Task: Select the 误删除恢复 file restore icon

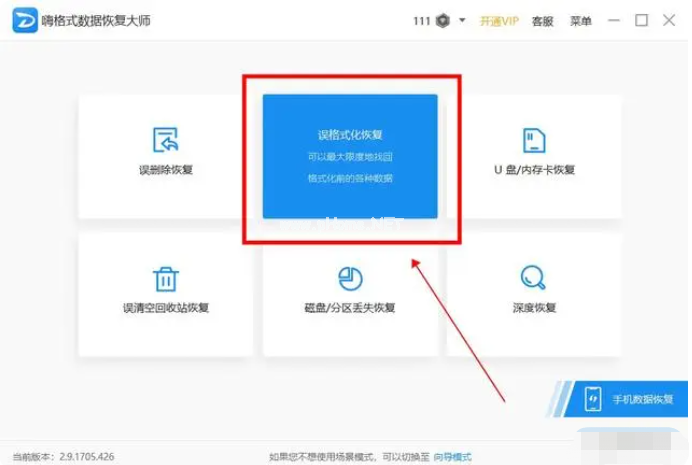Action: [165, 140]
